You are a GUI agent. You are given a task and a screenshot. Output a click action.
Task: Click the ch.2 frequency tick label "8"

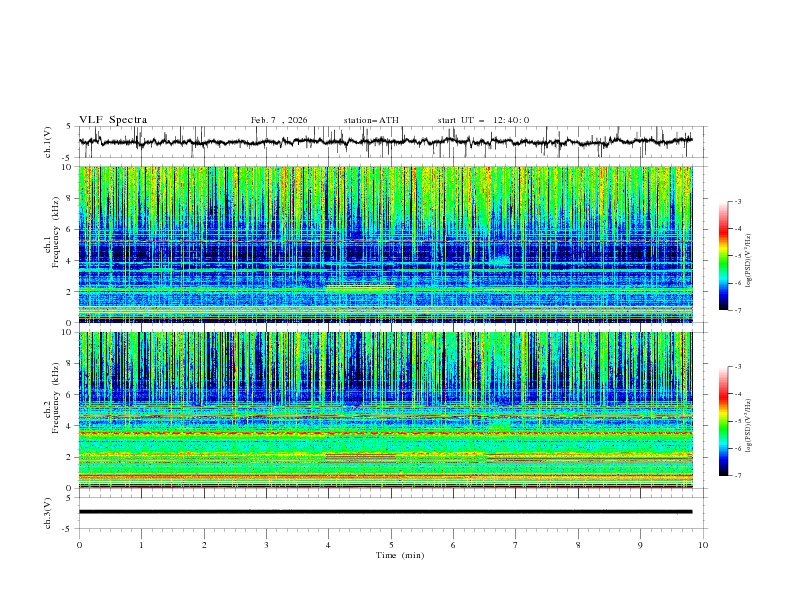tap(70, 364)
